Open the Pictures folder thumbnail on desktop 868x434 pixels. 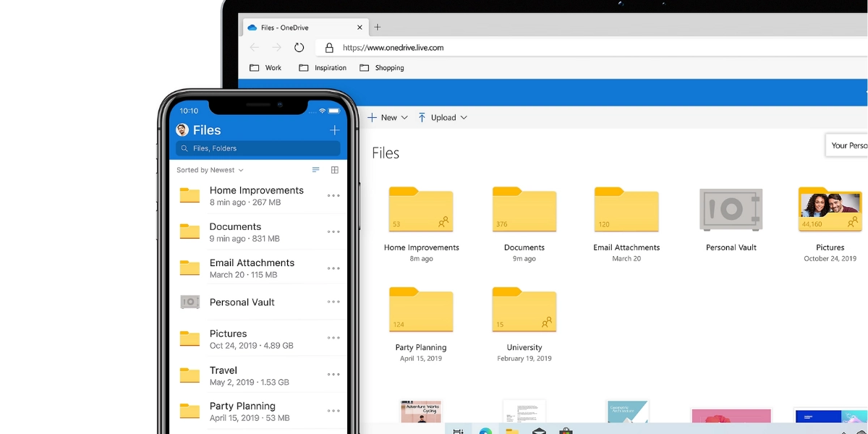pyautogui.click(x=830, y=210)
